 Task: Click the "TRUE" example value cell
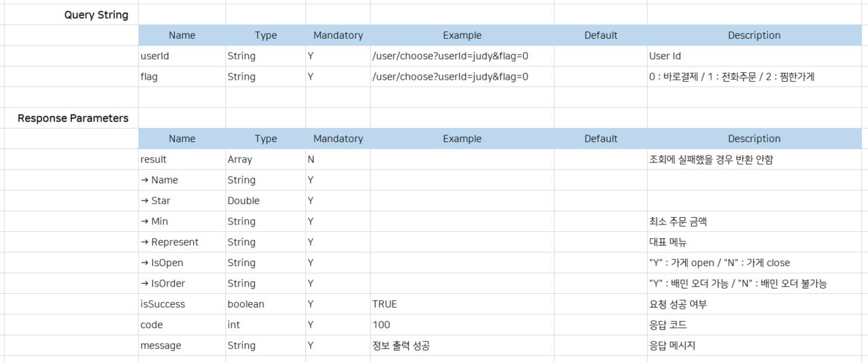384,304
